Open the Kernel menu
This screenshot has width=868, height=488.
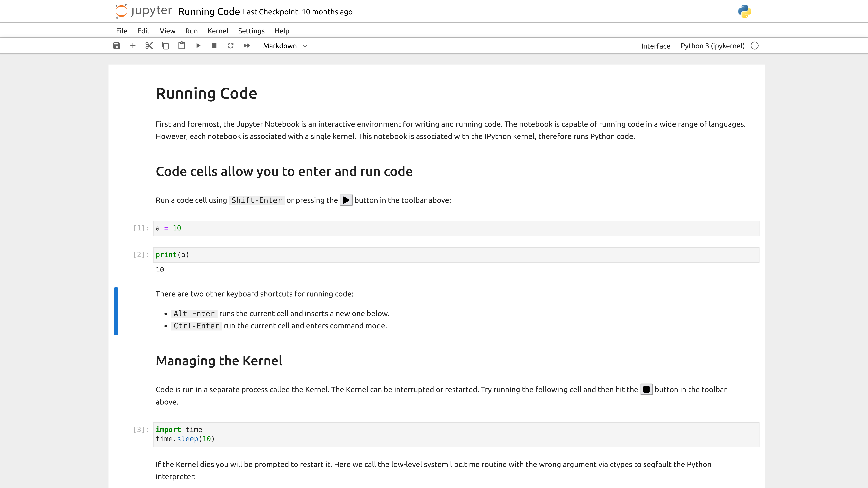[218, 30]
